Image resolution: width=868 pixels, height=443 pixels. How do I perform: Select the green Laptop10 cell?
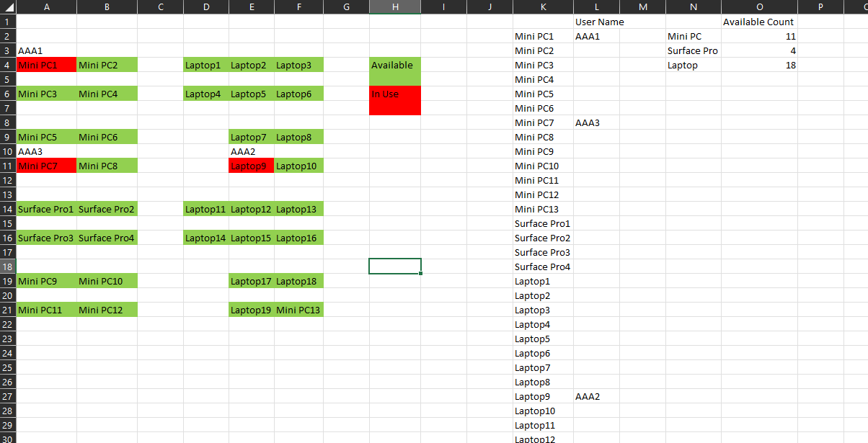pos(298,166)
